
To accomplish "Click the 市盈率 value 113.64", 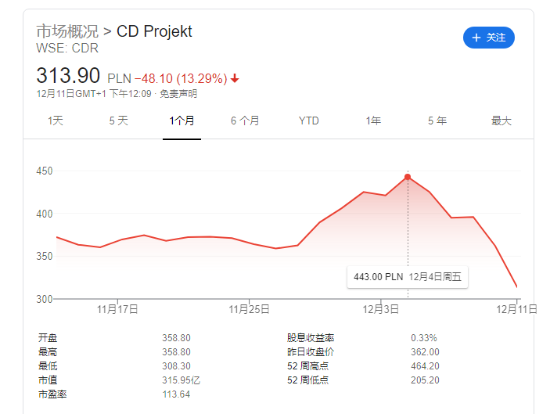I will (x=176, y=394).
